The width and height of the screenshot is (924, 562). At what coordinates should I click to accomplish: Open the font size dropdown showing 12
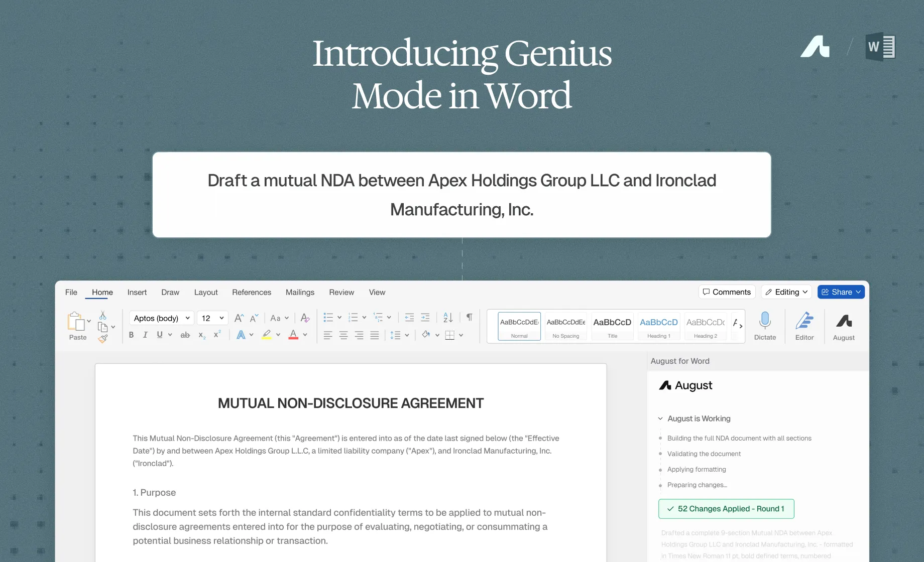[212, 318]
